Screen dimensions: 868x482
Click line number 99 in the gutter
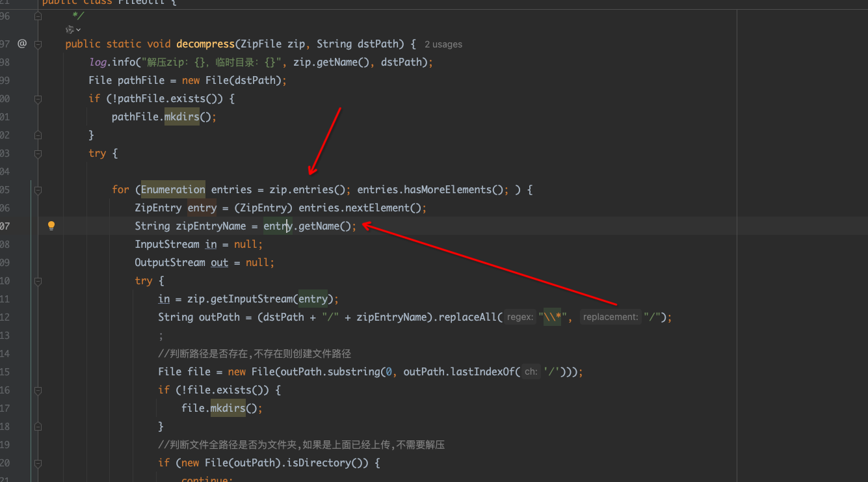(5, 80)
